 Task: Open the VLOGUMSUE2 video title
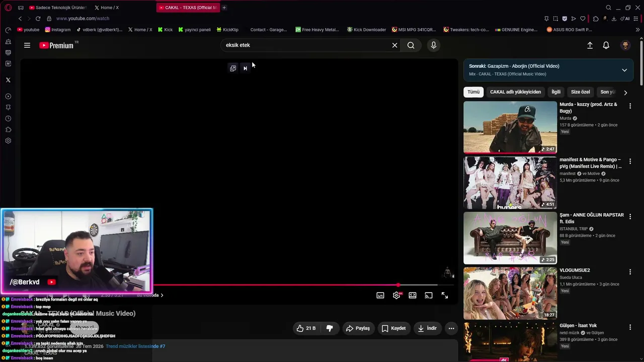coord(575,270)
